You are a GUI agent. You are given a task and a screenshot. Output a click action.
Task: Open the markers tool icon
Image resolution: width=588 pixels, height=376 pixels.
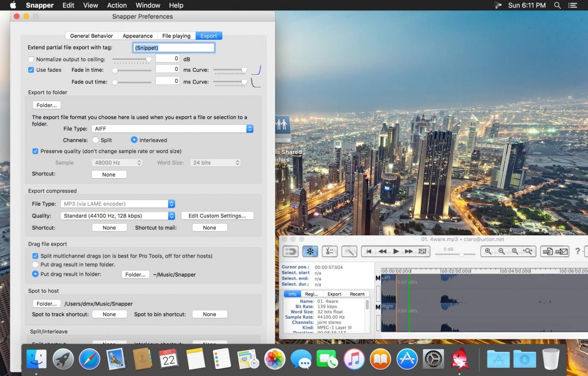[329, 251]
